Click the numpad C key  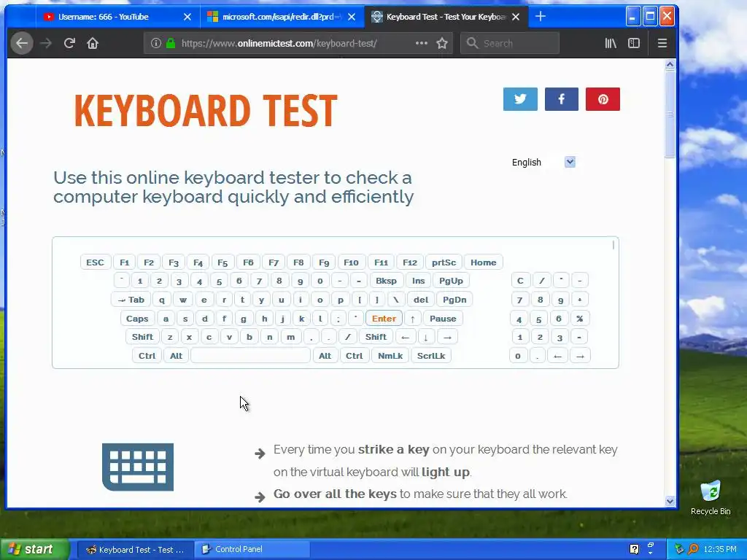[520, 281]
